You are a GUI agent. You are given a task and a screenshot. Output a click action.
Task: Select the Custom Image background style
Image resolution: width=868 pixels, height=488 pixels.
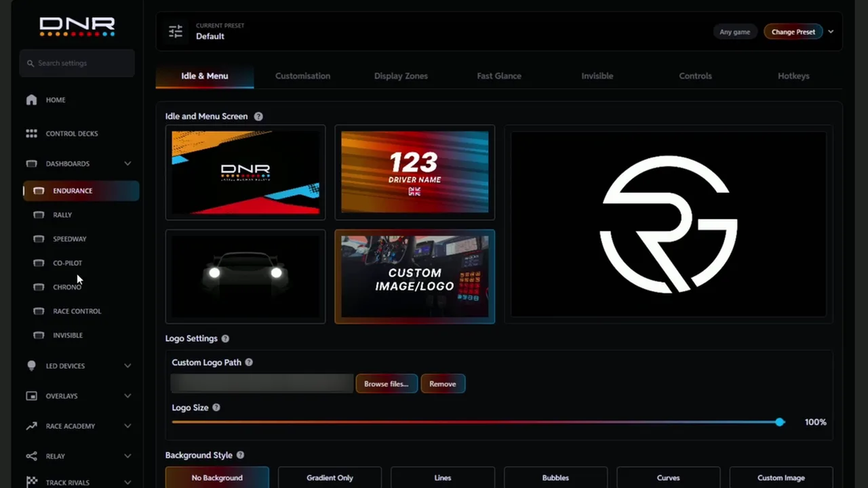[781, 477]
